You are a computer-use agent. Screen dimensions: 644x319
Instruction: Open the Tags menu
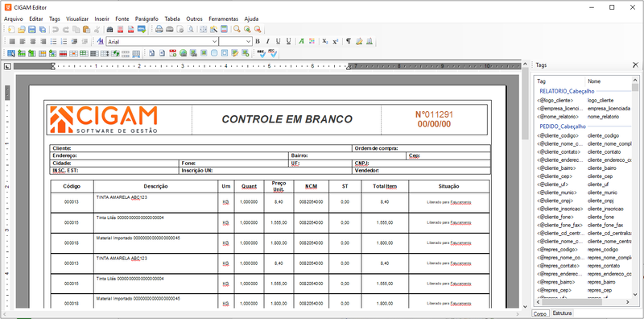(x=55, y=19)
